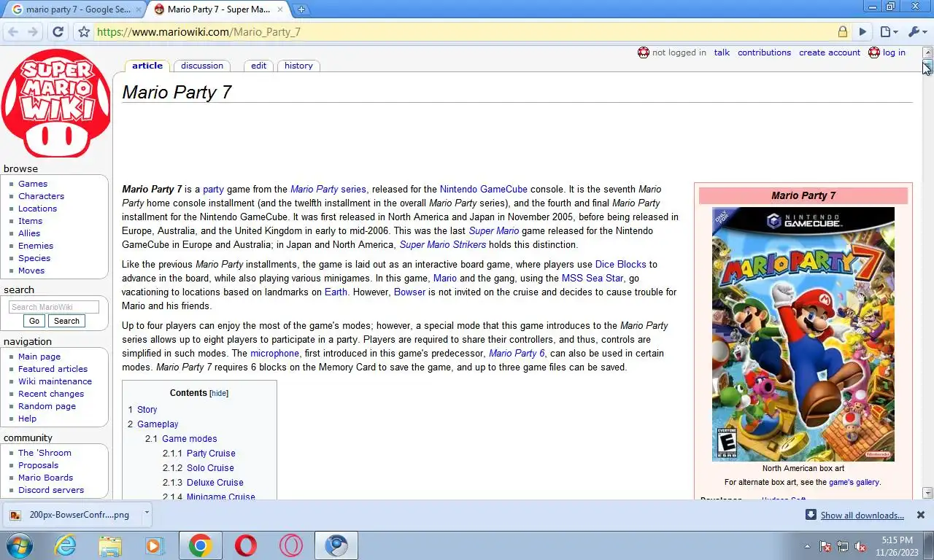Open 'Recent changes' link
The image size is (934, 560).
(x=51, y=394)
